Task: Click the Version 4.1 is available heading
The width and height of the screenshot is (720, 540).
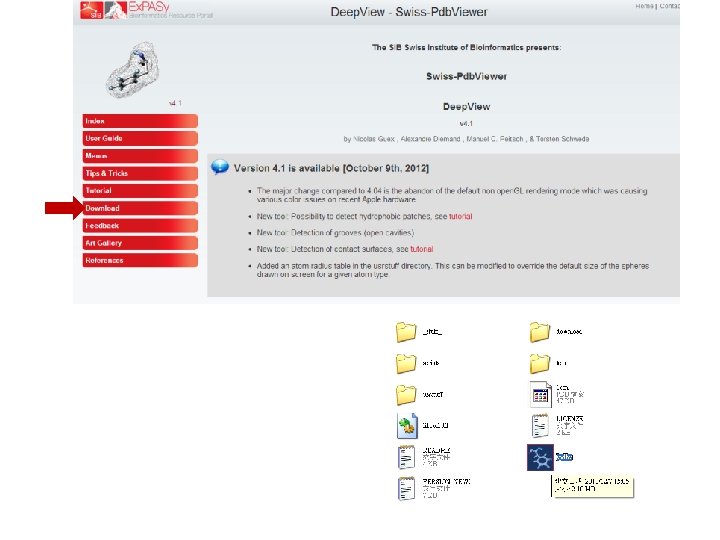Action: pyautogui.click(x=331, y=169)
